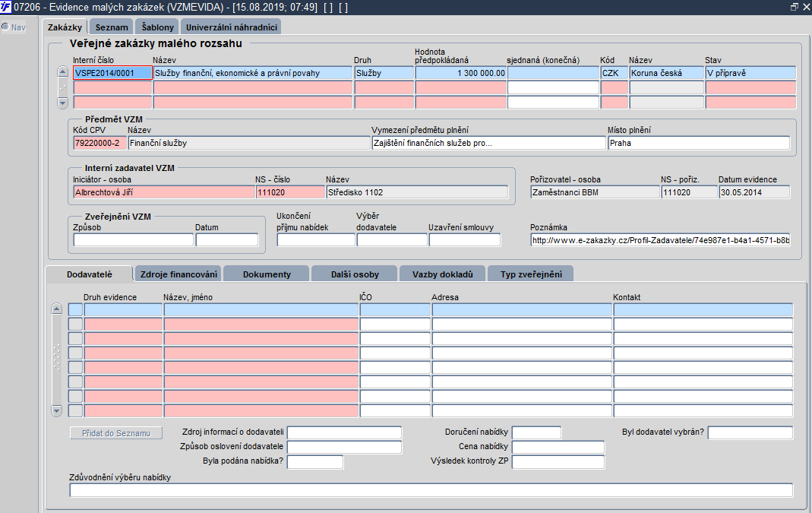Click the Zdůvodnění výběru nabídky field
The image size is (812, 513).
click(x=431, y=490)
